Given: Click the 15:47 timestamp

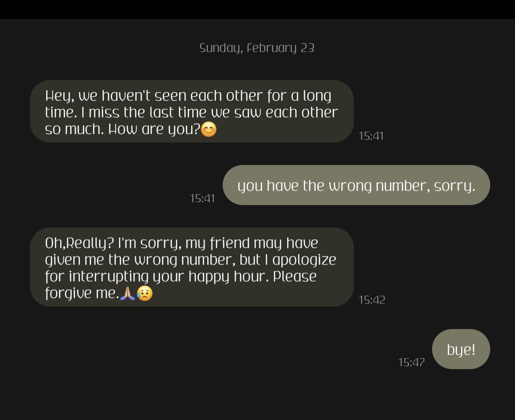Looking at the screenshot, I should (x=411, y=362).
